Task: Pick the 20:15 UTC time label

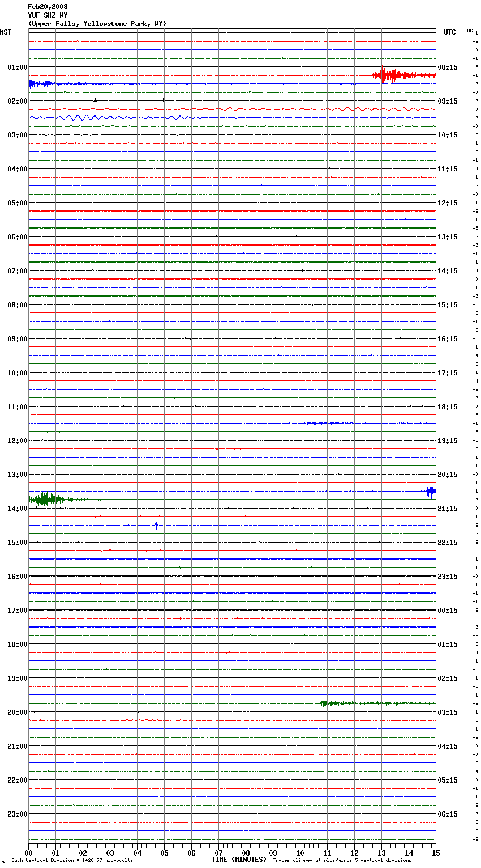Action: tap(448, 475)
